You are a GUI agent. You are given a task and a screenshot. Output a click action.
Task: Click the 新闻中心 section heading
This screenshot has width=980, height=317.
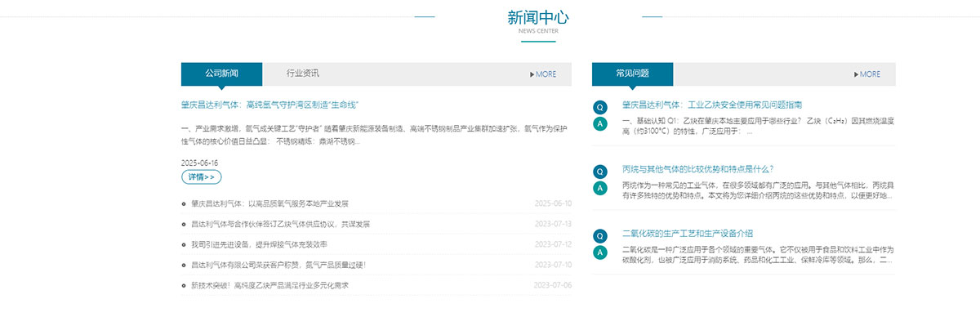click(538, 17)
